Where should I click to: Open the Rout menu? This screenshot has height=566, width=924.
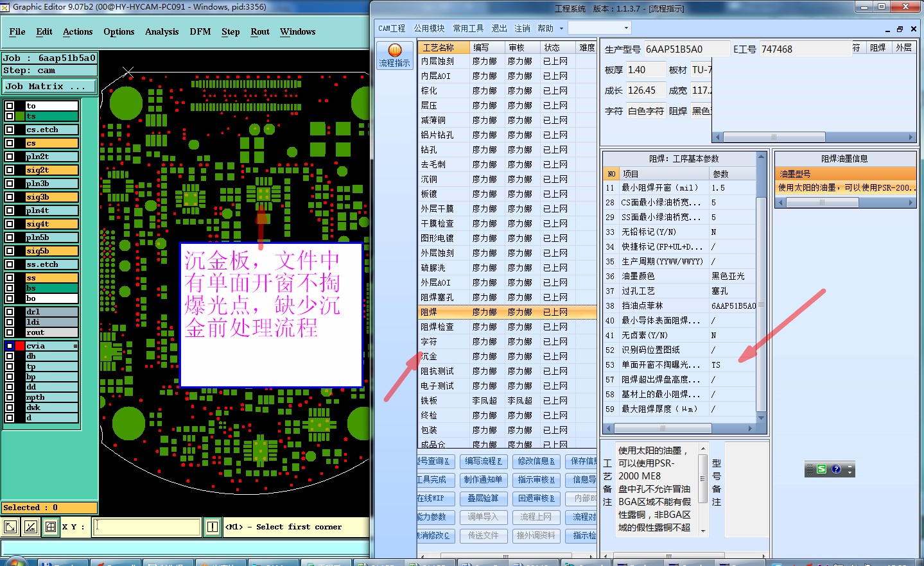click(260, 31)
